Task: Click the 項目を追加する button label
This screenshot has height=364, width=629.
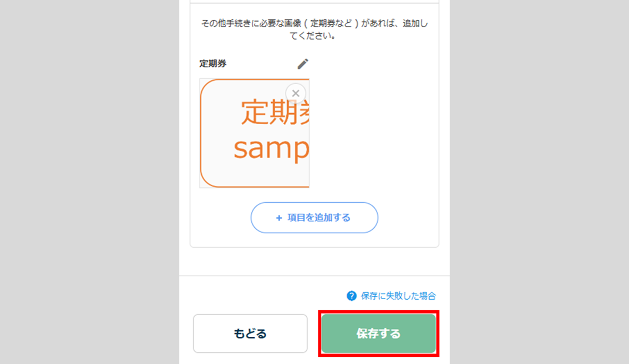Action: pyautogui.click(x=319, y=218)
